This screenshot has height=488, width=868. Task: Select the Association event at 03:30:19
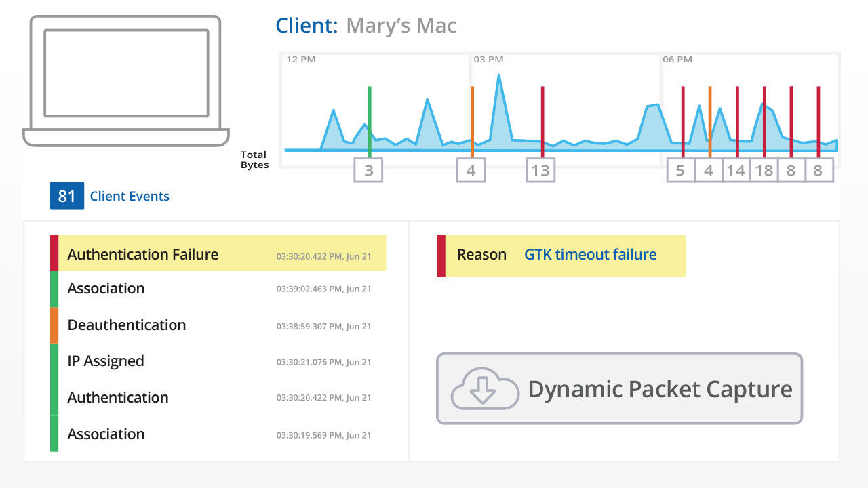click(217, 434)
